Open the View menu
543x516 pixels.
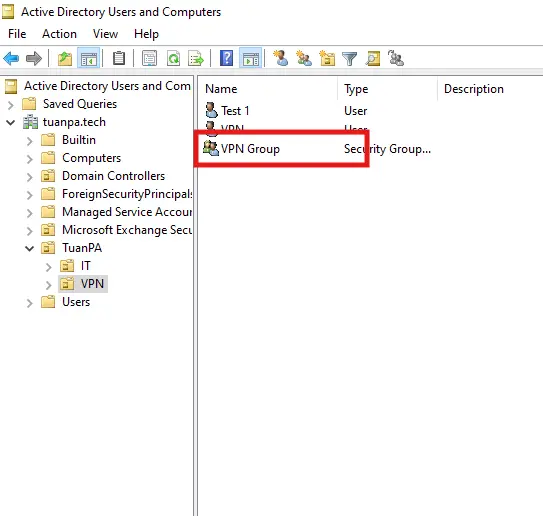coord(105,34)
